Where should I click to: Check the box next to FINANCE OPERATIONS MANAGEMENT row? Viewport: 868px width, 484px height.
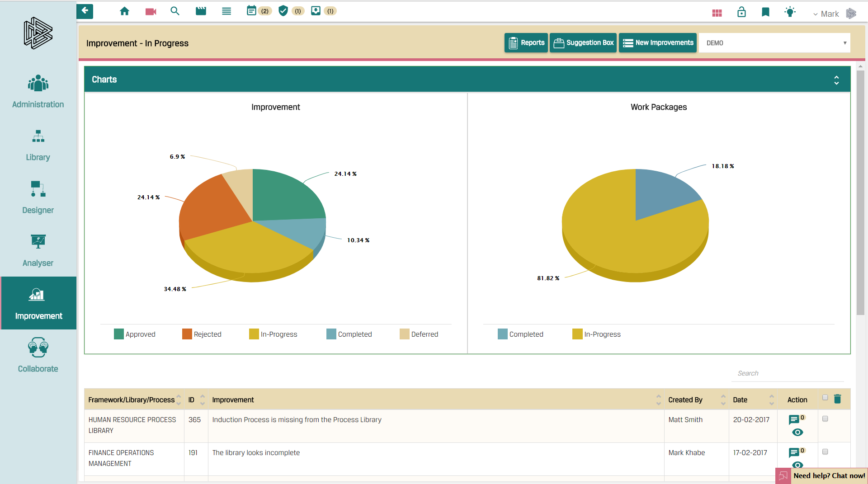point(826,451)
